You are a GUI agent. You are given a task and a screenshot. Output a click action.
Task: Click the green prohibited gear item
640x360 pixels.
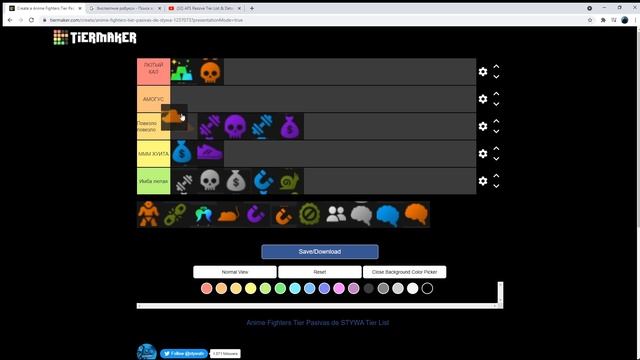pyautogui.click(x=309, y=214)
